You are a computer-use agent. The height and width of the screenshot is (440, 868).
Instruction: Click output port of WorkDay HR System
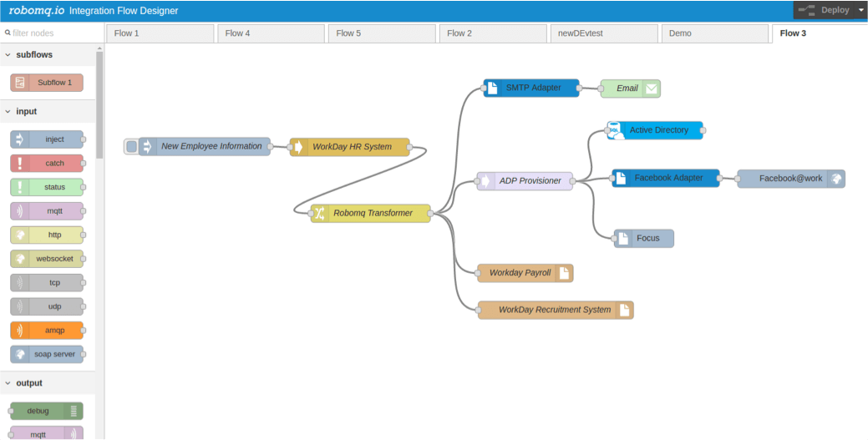[409, 147]
